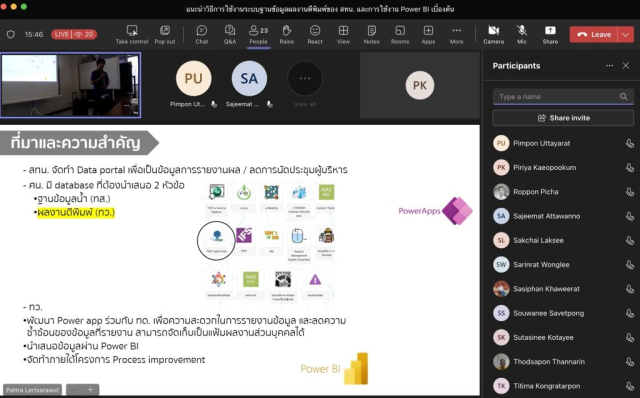Focus the Type a name search field
This screenshot has width=640, height=398.
(x=563, y=97)
